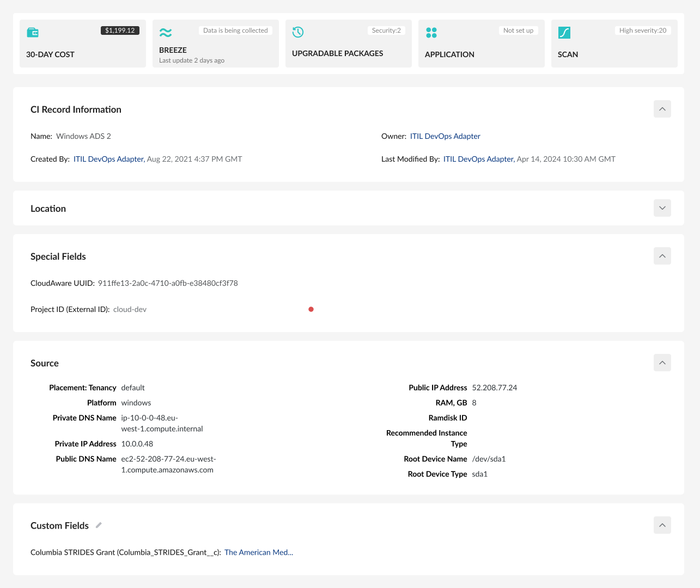
Task: Click the $1,199.12 cost badge
Action: pyautogui.click(x=120, y=30)
